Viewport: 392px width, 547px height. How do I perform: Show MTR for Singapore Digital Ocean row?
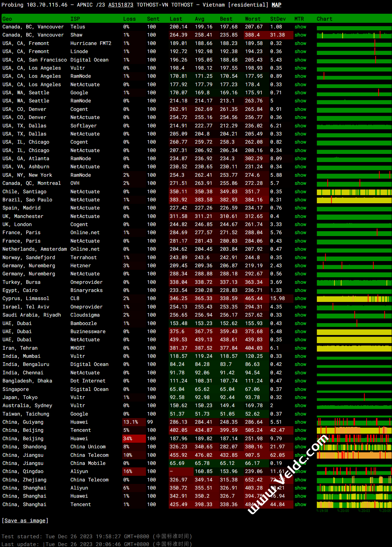click(x=300, y=389)
